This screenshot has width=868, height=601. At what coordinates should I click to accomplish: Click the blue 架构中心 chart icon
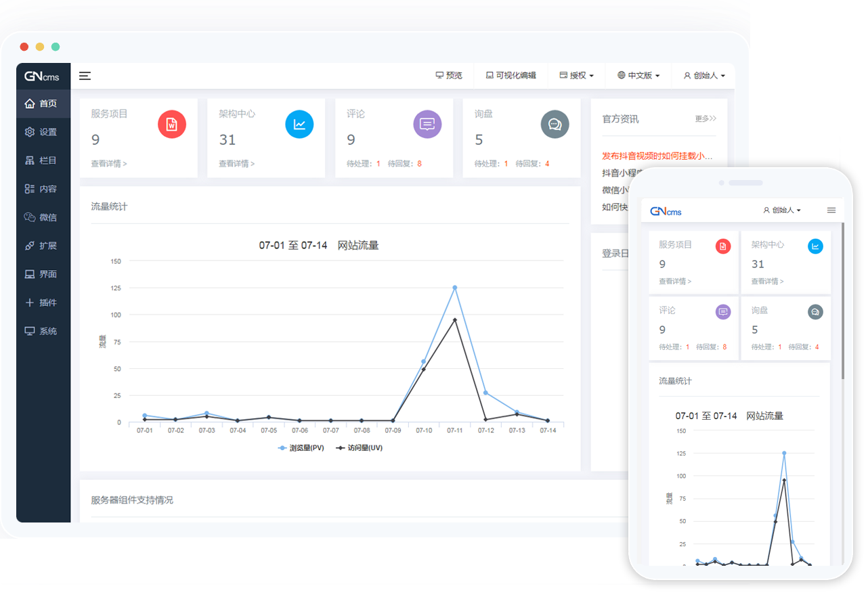[299, 125]
